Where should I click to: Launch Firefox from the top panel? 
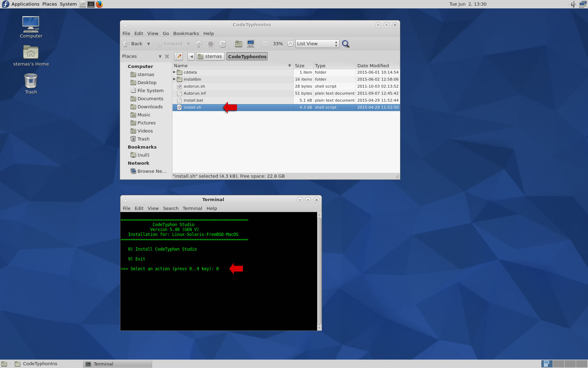point(99,4)
